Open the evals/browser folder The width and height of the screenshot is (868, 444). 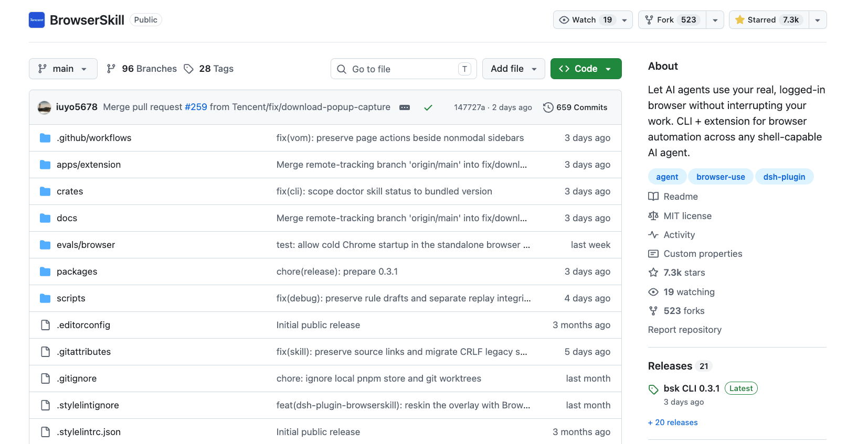coord(86,245)
